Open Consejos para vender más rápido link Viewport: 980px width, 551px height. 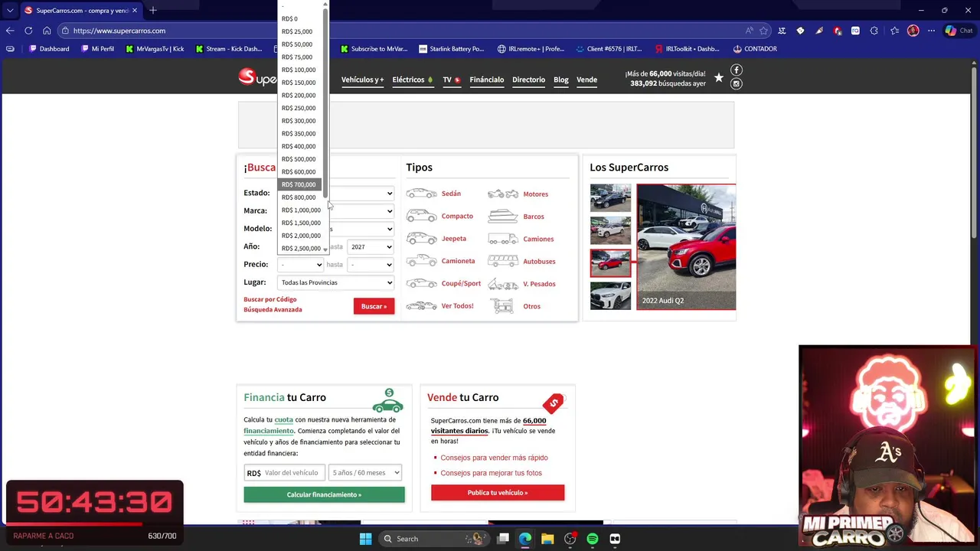[x=494, y=458]
